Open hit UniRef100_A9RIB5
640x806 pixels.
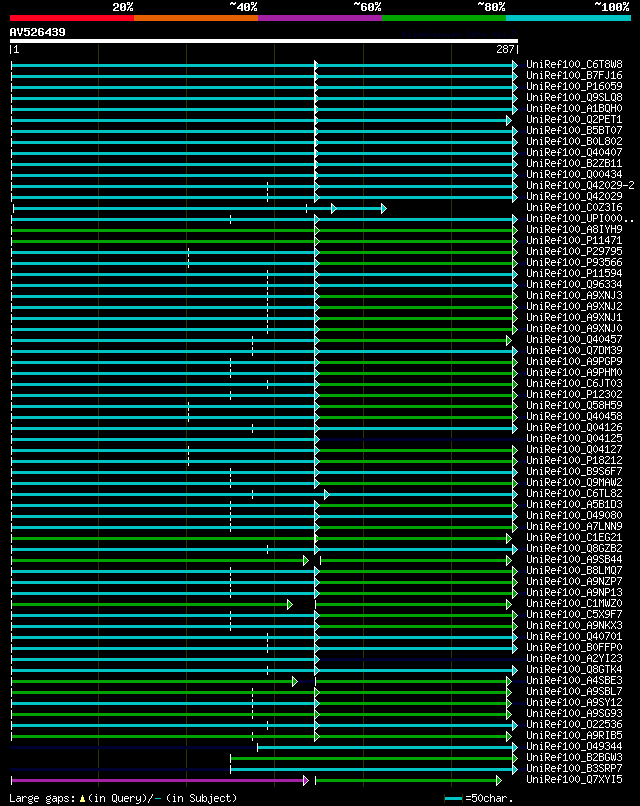click(x=574, y=736)
